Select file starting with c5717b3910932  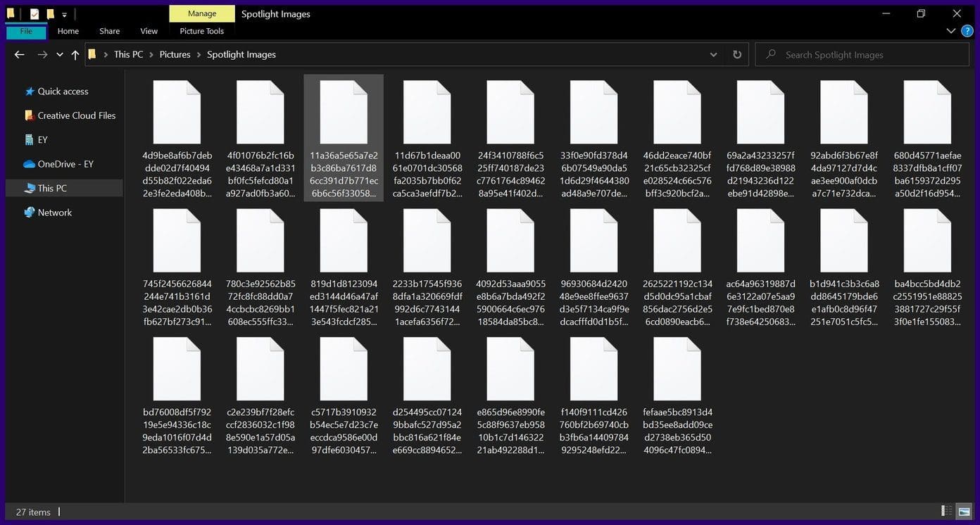[x=344, y=396]
